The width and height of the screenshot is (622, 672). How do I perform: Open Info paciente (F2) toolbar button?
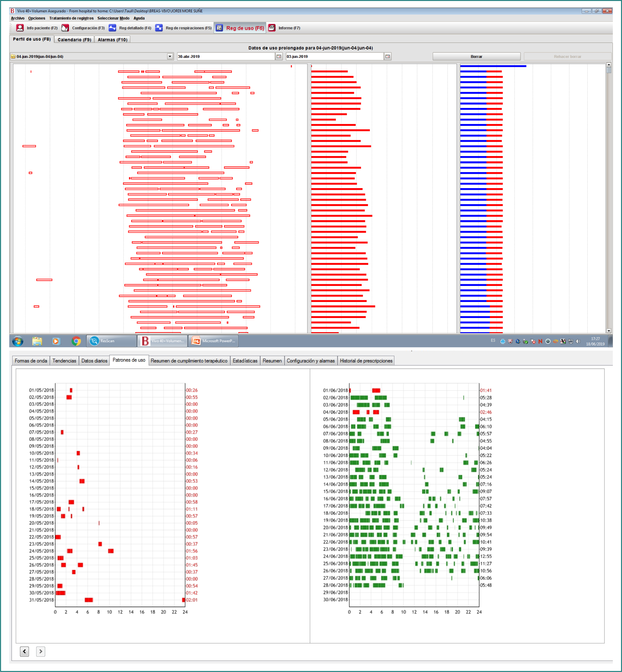37,28
